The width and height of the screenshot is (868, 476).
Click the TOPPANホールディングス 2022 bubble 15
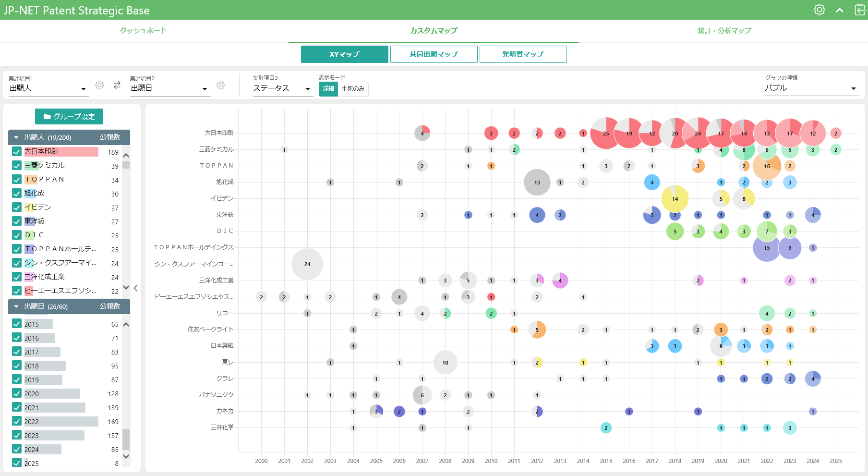coord(767,248)
